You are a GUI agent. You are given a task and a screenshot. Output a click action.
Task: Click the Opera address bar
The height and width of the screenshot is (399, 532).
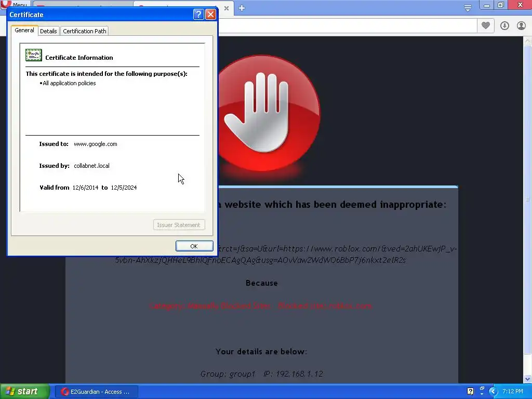348,26
